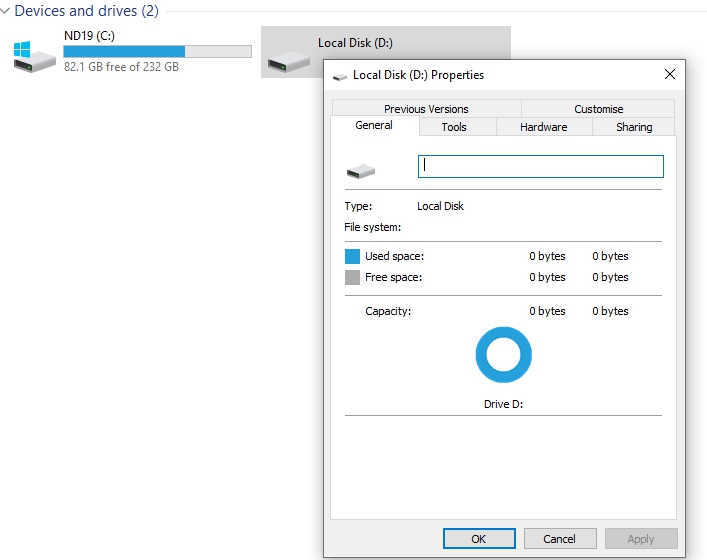Click the drive icon in Properties title bar
This screenshot has width=707, height=560.
coord(340,76)
